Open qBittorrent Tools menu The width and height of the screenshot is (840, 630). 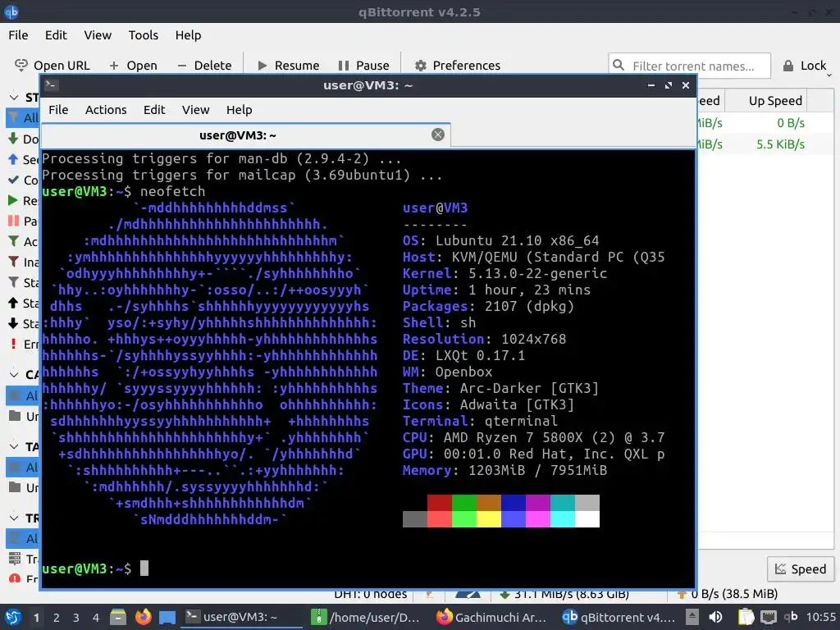143,35
